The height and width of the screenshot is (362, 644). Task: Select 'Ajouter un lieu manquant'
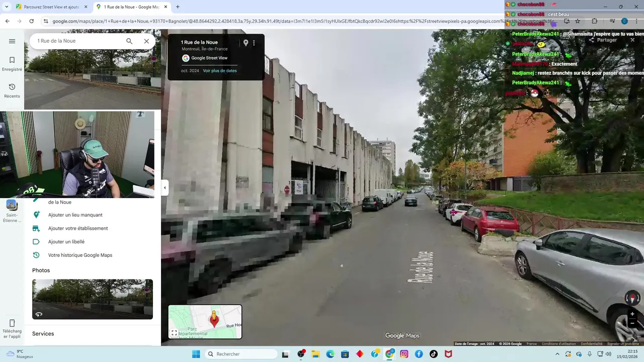[75, 215]
